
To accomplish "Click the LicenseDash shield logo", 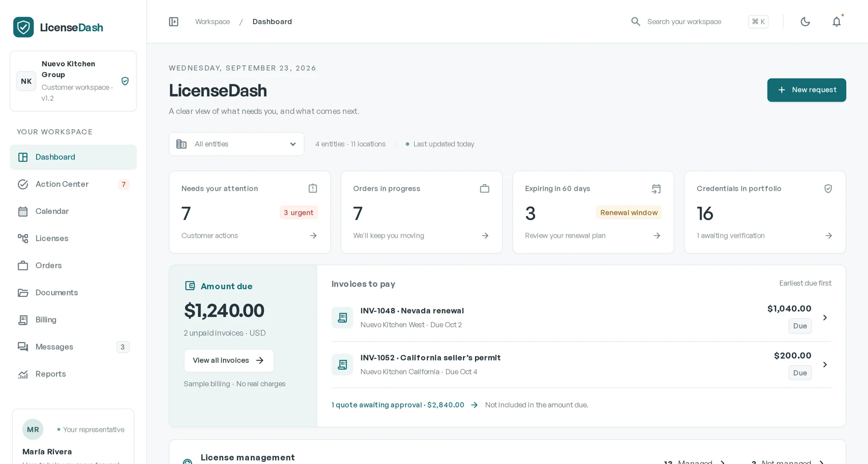I will [x=23, y=27].
